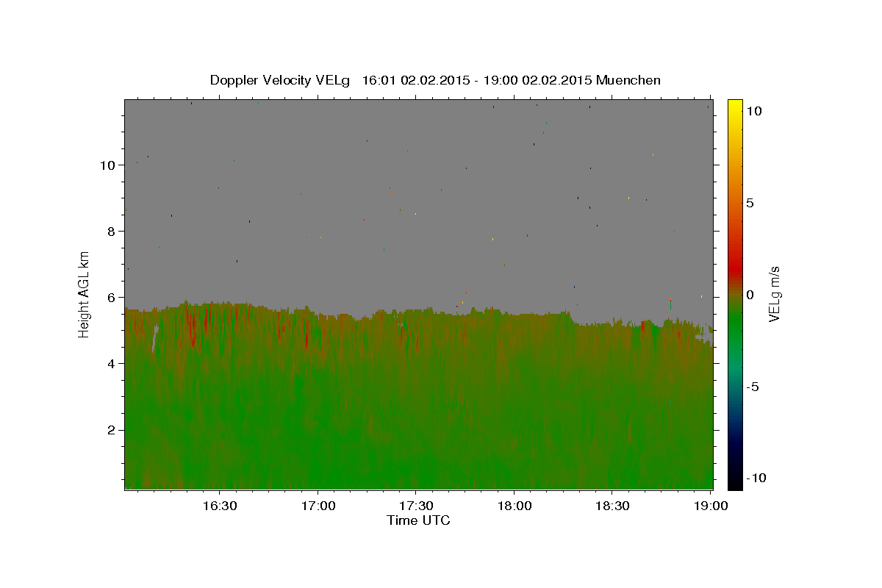The height and width of the screenshot is (588, 882).
Task: Click the 17:00 time tick label
Action: coord(318,506)
